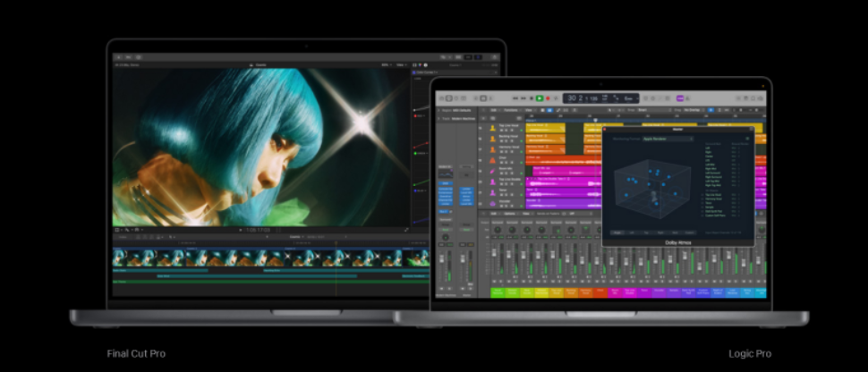
Task: Click the LCD position display in Logic Pro
Action: click(600, 98)
